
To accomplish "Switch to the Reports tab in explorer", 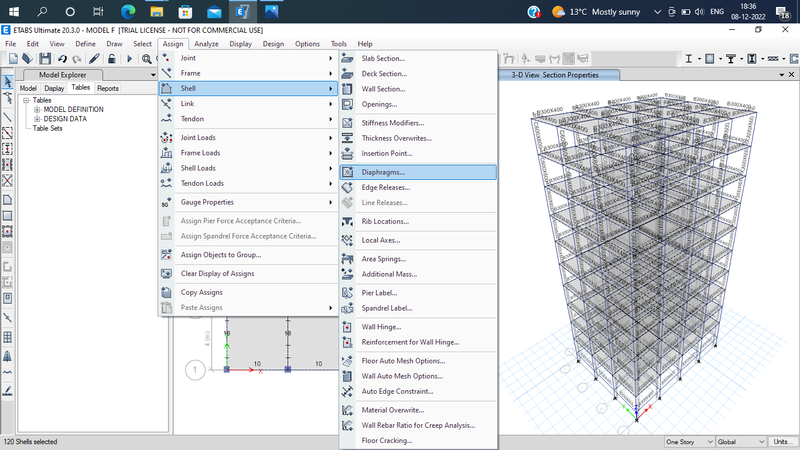I will pyautogui.click(x=108, y=88).
